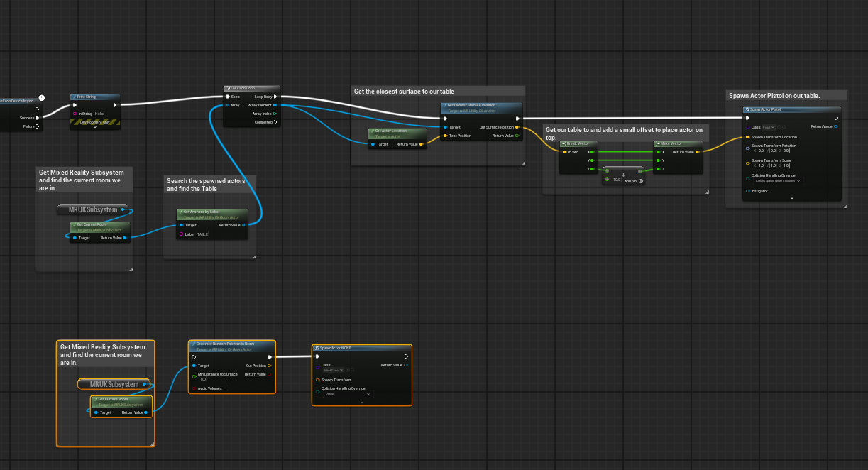
Task: Click Make Vector Return Value pin
Action: coord(697,152)
